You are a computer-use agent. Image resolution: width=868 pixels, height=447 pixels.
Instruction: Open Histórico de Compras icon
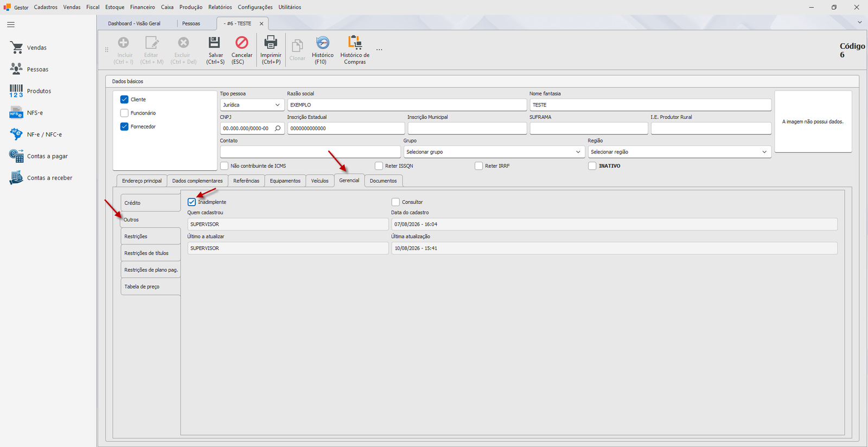click(x=355, y=42)
